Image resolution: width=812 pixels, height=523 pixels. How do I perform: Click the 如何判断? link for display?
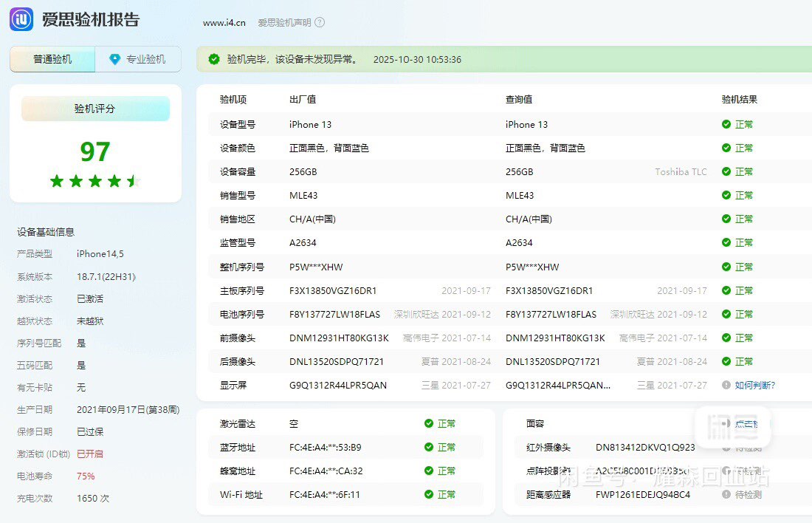[x=754, y=385]
